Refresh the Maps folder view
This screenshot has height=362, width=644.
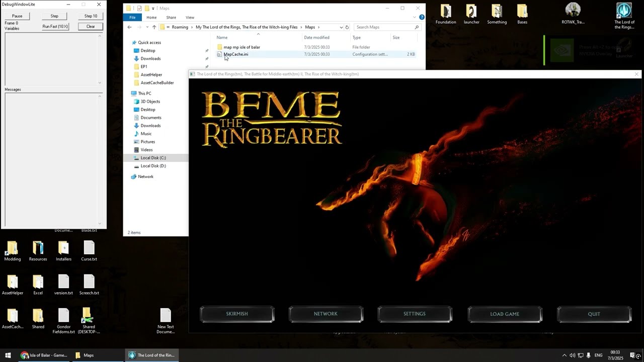coord(347,27)
